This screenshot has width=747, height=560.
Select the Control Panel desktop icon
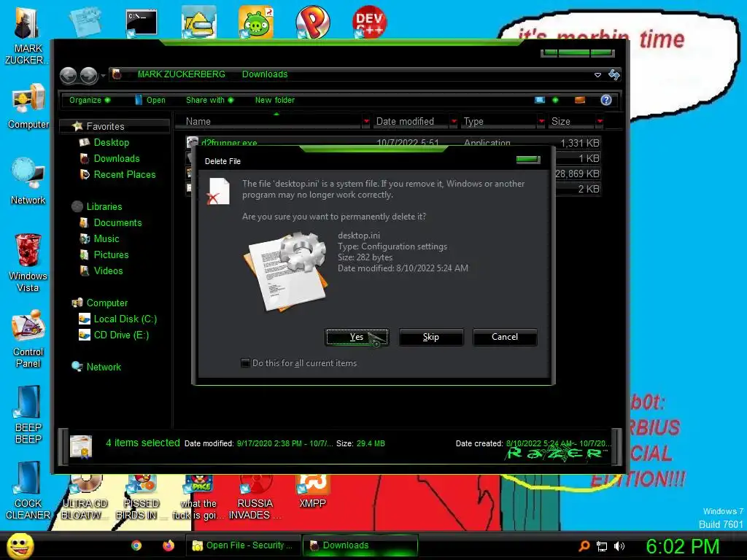coord(28,339)
